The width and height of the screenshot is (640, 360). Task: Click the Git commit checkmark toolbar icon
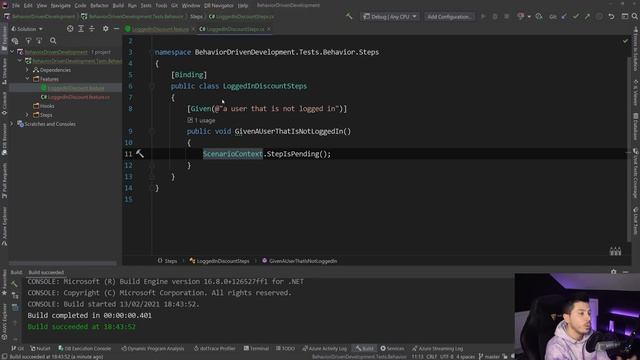click(x=576, y=17)
